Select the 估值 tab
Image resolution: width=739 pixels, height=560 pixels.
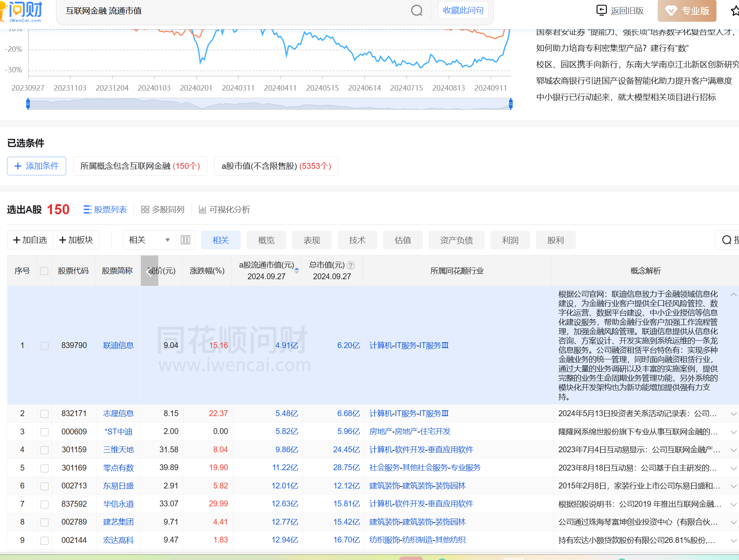pyautogui.click(x=403, y=240)
